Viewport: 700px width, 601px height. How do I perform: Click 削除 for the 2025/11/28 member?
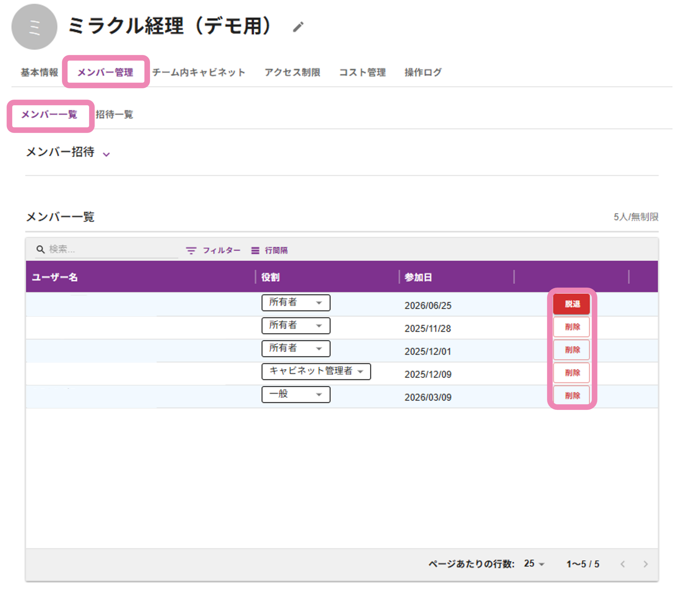point(572,327)
